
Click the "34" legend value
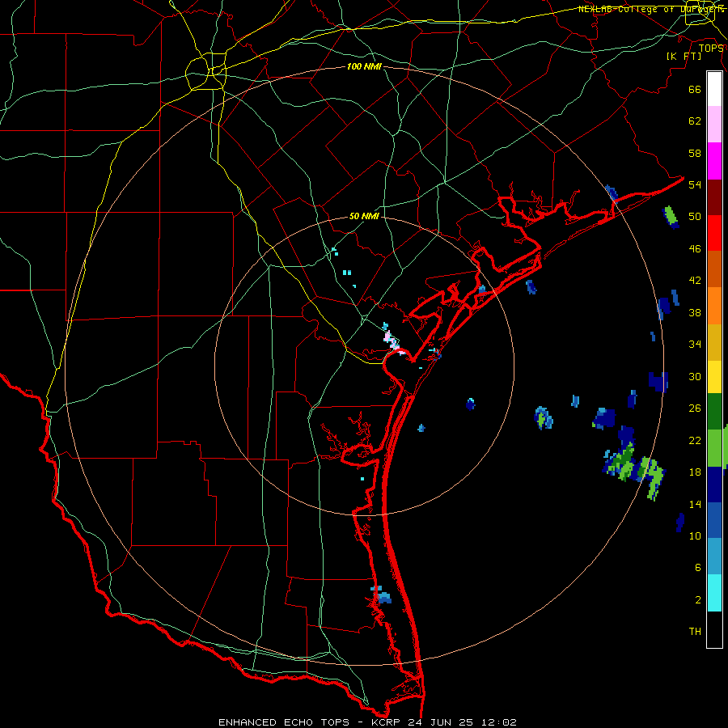695,345
